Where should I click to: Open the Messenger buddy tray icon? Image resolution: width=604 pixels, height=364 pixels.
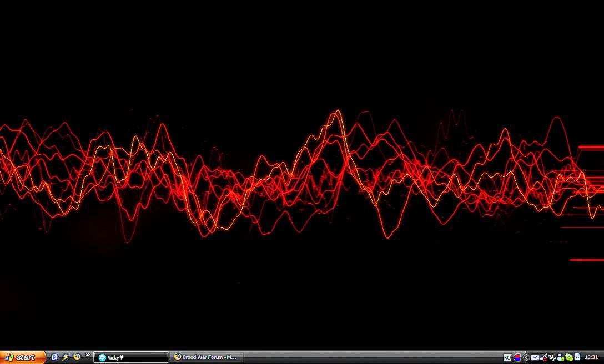click(561, 357)
